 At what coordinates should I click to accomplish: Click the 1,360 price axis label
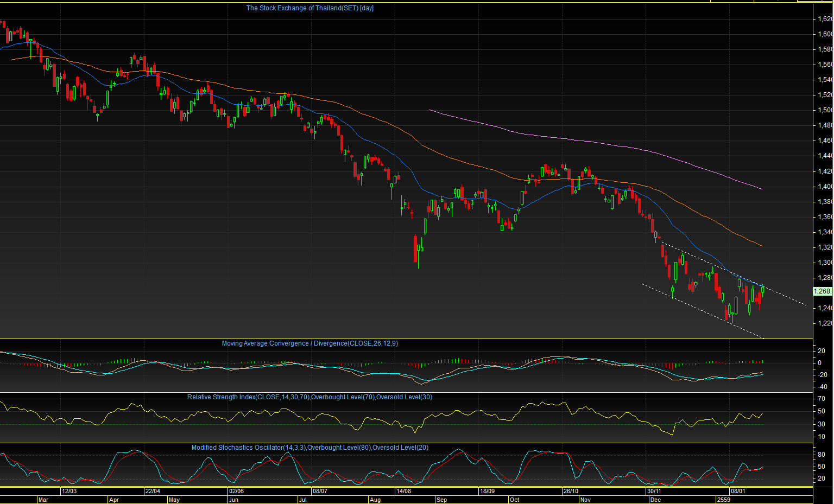(825, 217)
